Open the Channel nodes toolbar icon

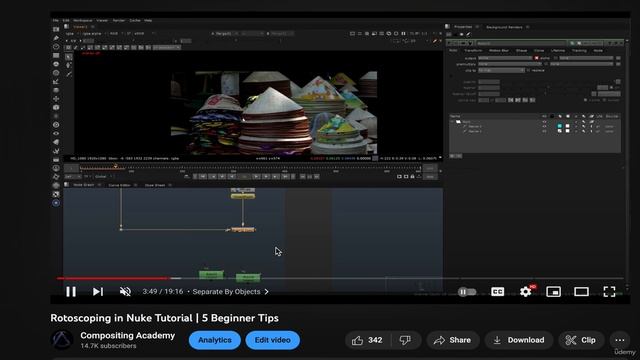[x=56, y=56]
